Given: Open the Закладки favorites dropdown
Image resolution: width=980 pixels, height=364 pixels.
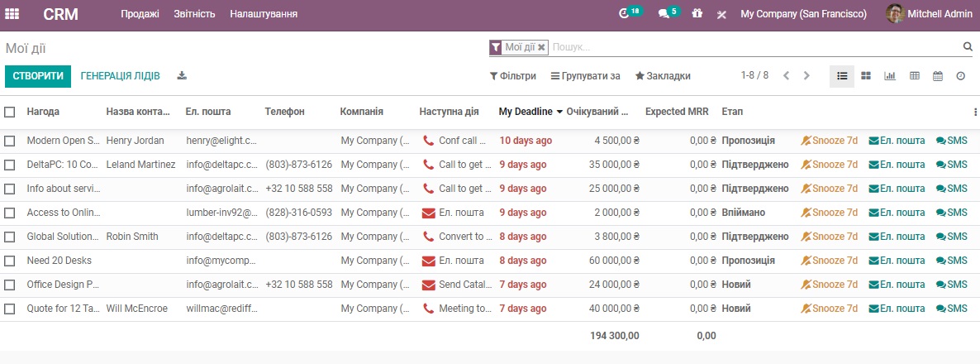Looking at the screenshot, I should (x=663, y=76).
